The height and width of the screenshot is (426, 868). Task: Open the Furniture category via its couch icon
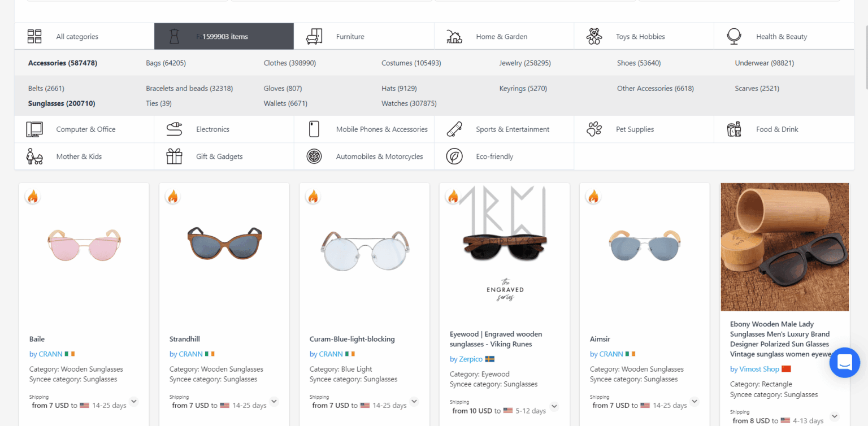click(314, 36)
